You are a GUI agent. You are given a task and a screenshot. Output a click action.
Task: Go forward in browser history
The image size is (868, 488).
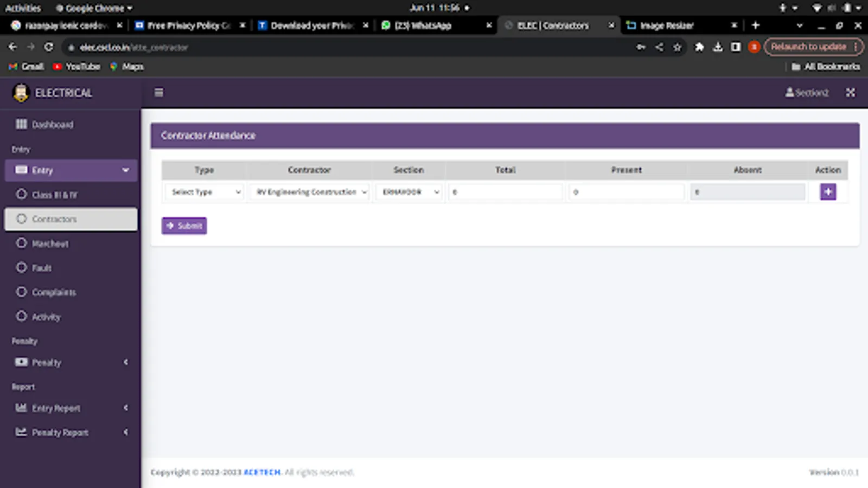pyautogui.click(x=31, y=47)
